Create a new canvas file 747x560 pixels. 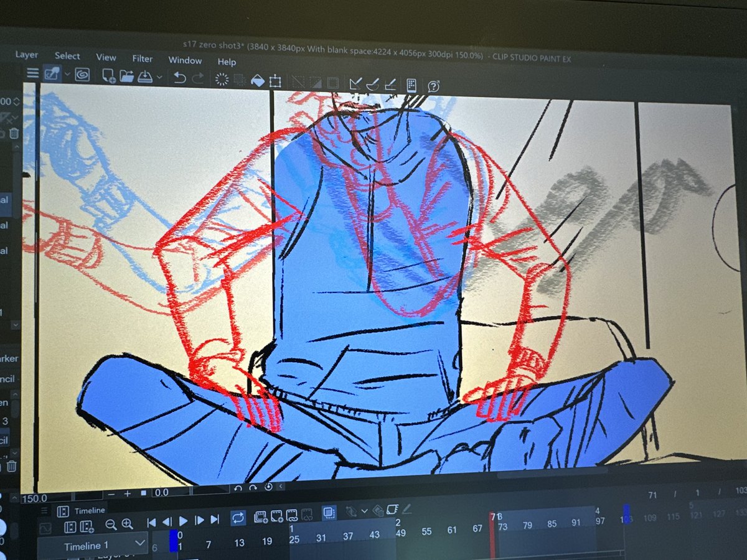tap(108, 76)
